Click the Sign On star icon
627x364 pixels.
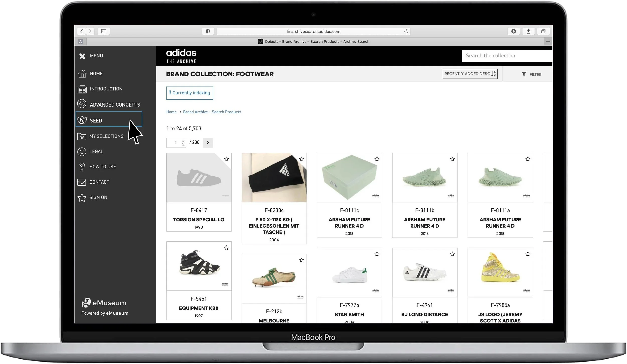[x=82, y=197]
